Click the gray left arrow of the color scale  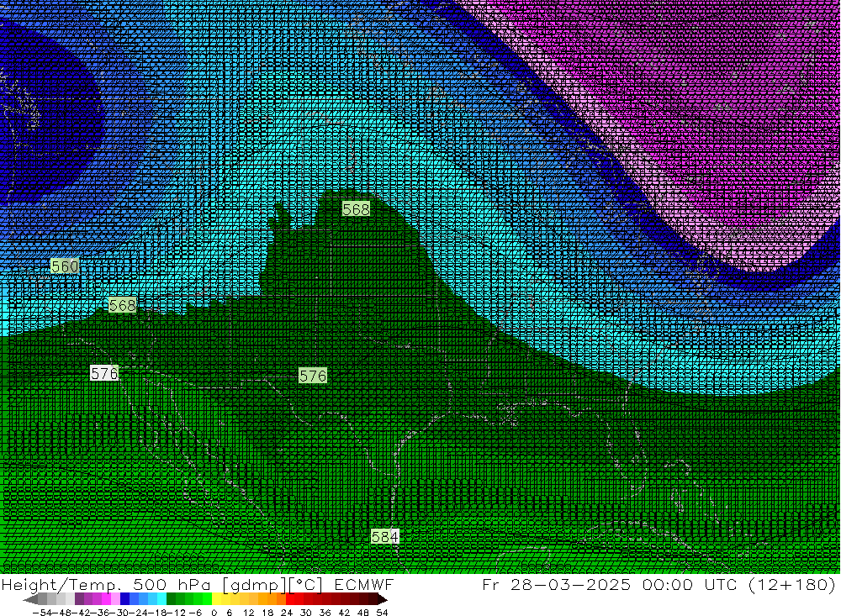(x=30, y=599)
